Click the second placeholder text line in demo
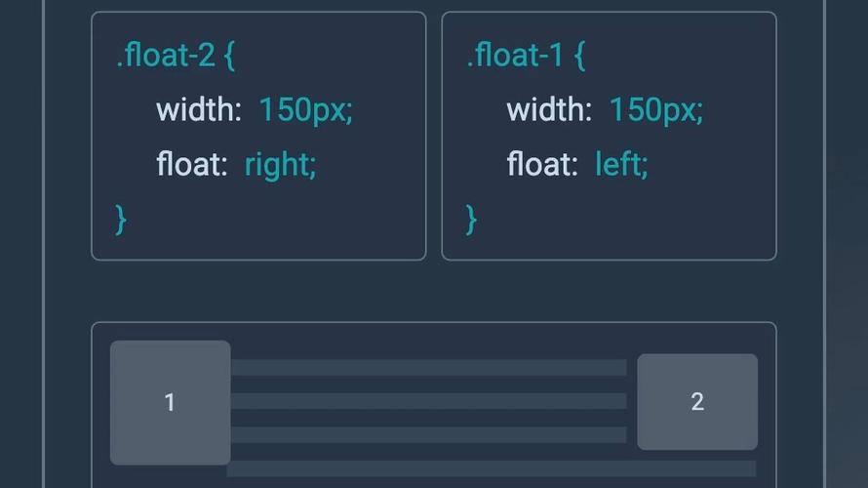Viewport: 868px width, 488px height. pos(429,401)
